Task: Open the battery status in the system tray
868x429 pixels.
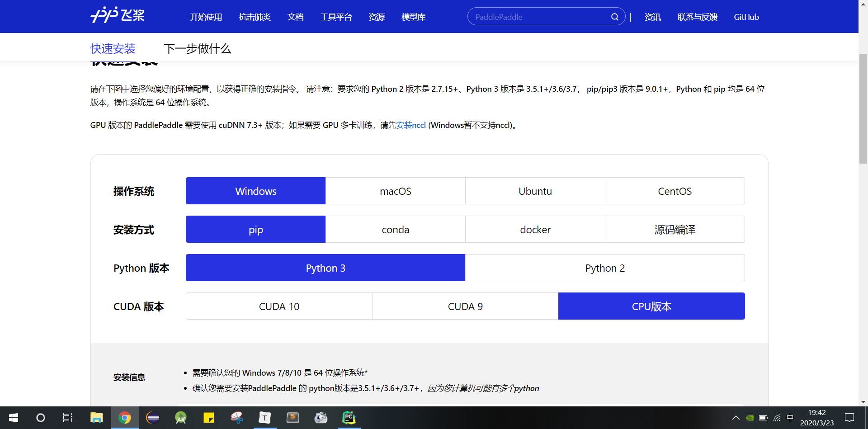Action: tap(764, 418)
